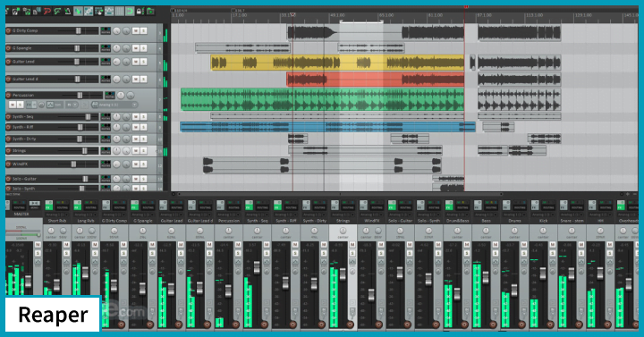Mute the Kick mixer channel
This screenshot has width=644, height=337.
(x=552, y=245)
